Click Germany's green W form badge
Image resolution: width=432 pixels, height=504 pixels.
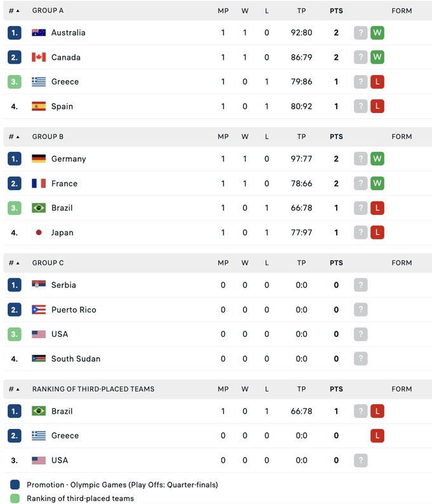click(377, 159)
